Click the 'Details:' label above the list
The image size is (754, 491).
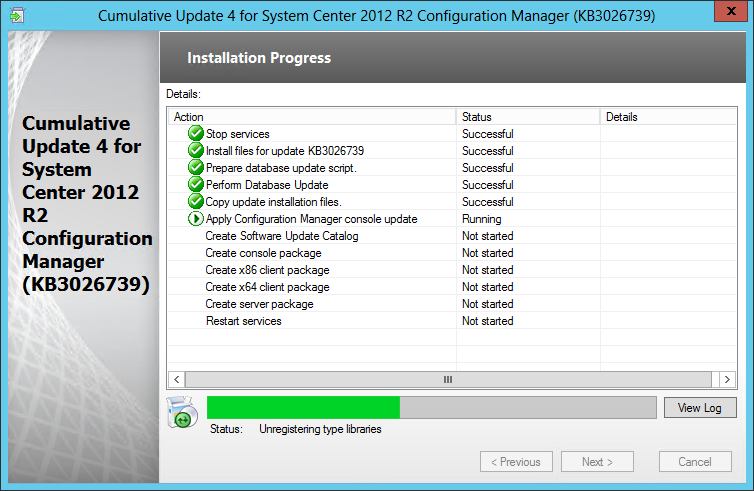click(x=183, y=94)
